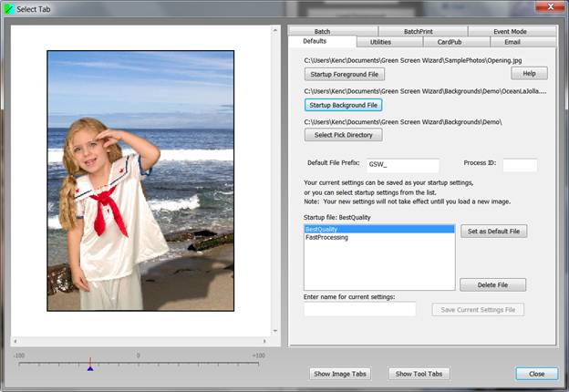The width and height of the screenshot is (569, 392).
Task: Open the CardPub tab
Action: click(x=450, y=42)
